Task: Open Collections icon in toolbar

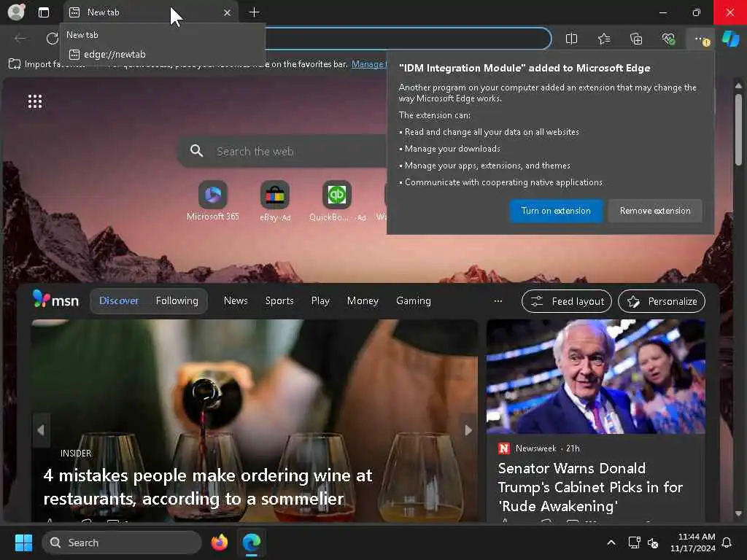Action: [x=636, y=39]
